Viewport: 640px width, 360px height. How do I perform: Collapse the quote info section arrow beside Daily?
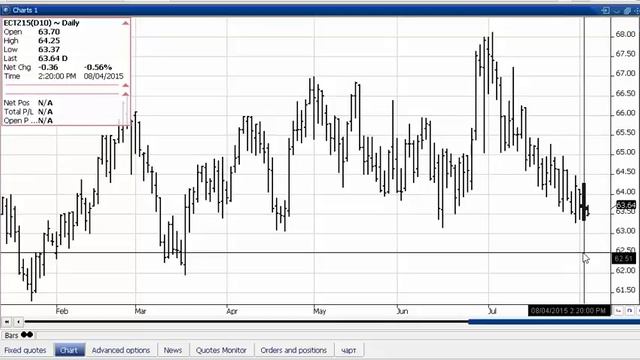[x=125, y=23]
